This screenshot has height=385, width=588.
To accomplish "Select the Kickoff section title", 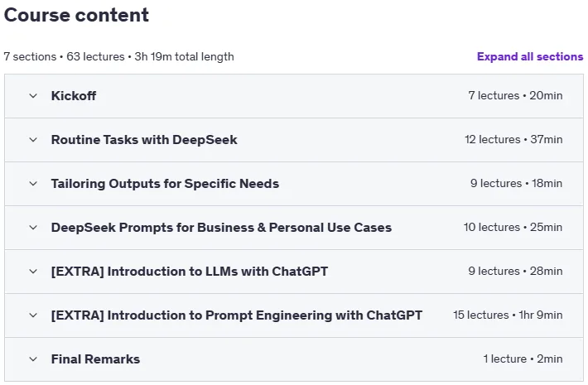I will (x=74, y=96).
